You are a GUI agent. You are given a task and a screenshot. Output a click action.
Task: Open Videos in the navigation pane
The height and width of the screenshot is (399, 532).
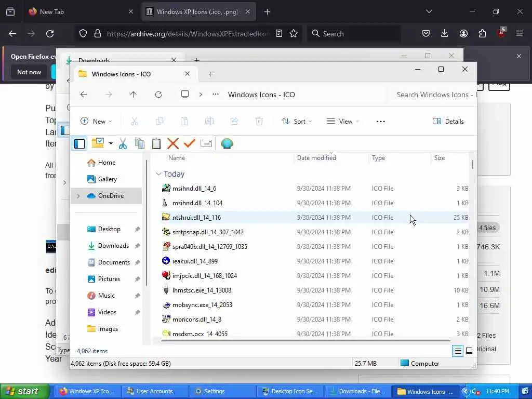(107, 312)
